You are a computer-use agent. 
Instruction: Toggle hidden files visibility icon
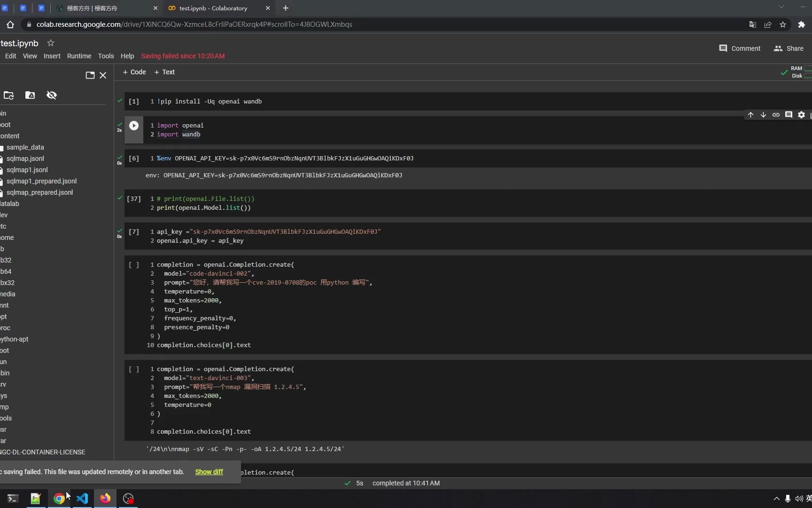click(52, 95)
